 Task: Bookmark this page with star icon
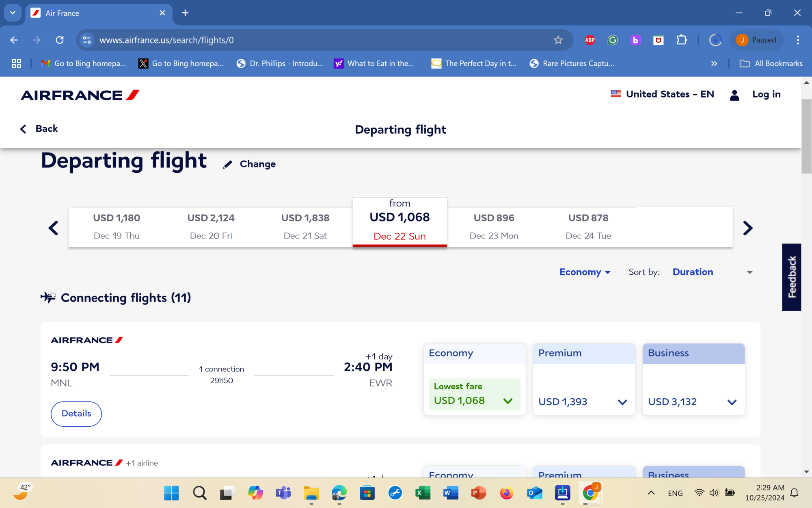tap(558, 40)
